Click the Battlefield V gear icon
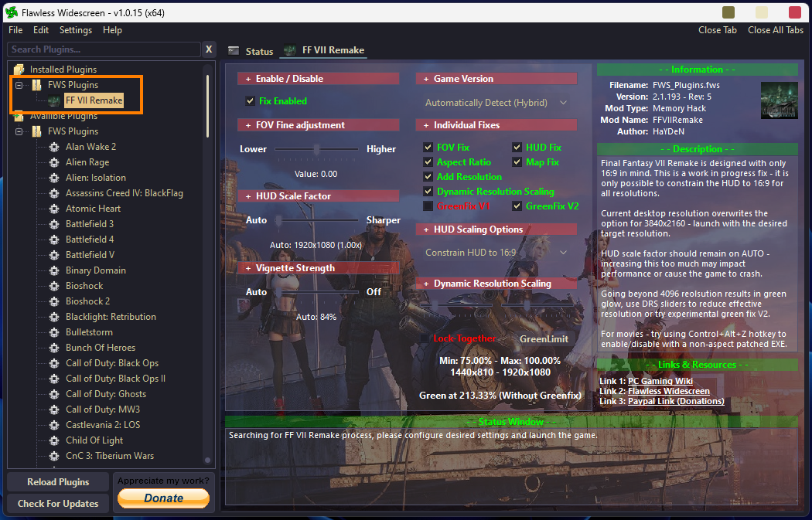 54,255
